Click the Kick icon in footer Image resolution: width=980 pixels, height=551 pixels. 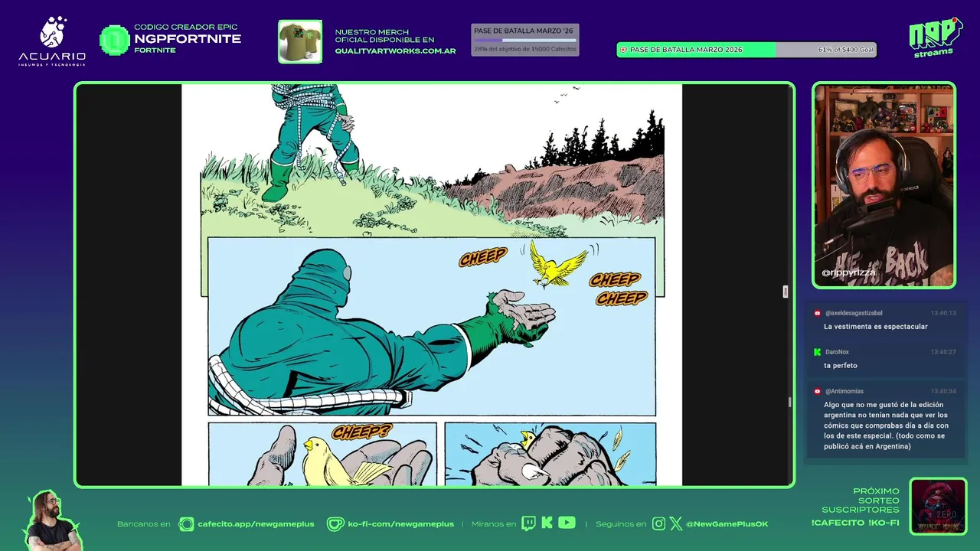(x=547, y=523)
